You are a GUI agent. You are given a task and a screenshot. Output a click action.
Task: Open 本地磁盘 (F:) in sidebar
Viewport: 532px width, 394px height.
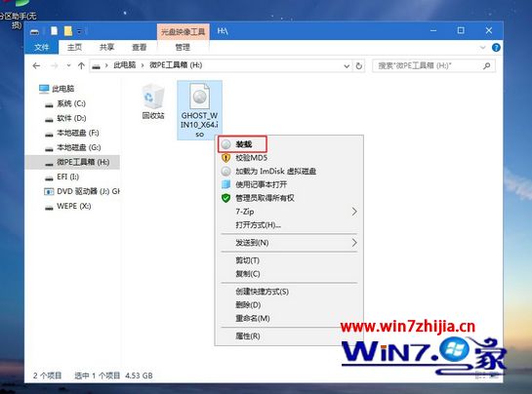pos(72,133)
